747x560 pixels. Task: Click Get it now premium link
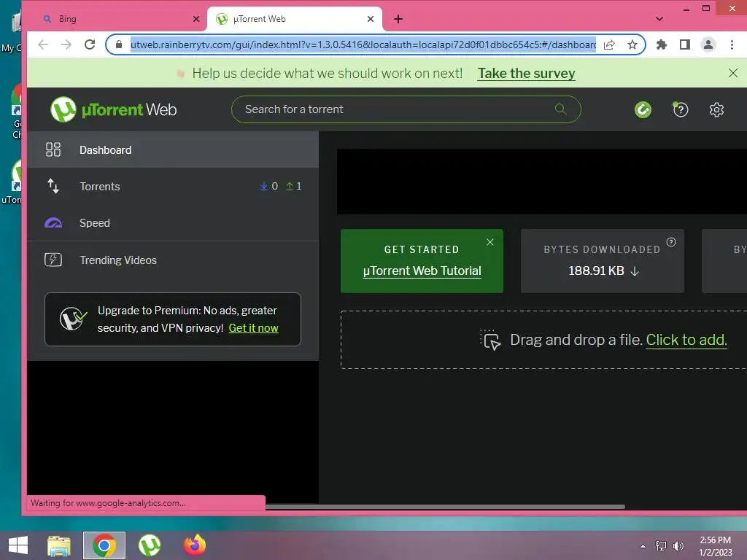[253, 328]
